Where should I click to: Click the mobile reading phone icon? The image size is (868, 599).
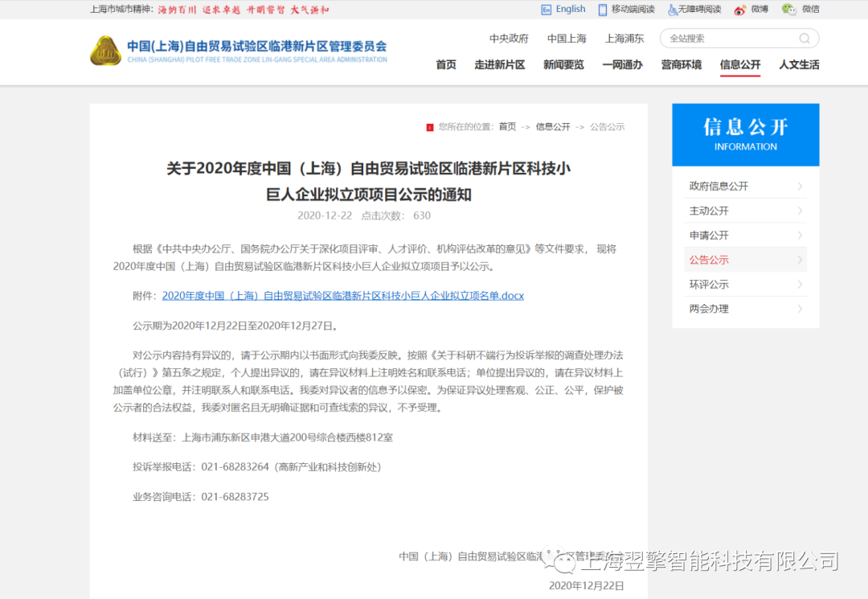click(x=603, y=10)
